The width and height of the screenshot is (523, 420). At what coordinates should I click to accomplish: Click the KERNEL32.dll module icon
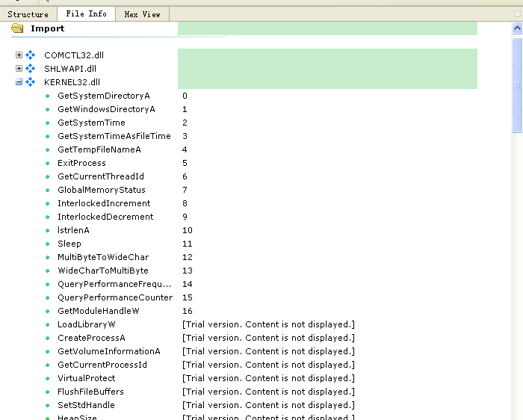(x=31, y=81)
